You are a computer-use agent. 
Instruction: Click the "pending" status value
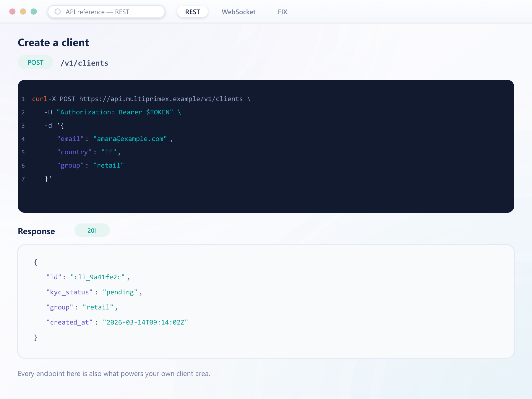click(120, 292)
